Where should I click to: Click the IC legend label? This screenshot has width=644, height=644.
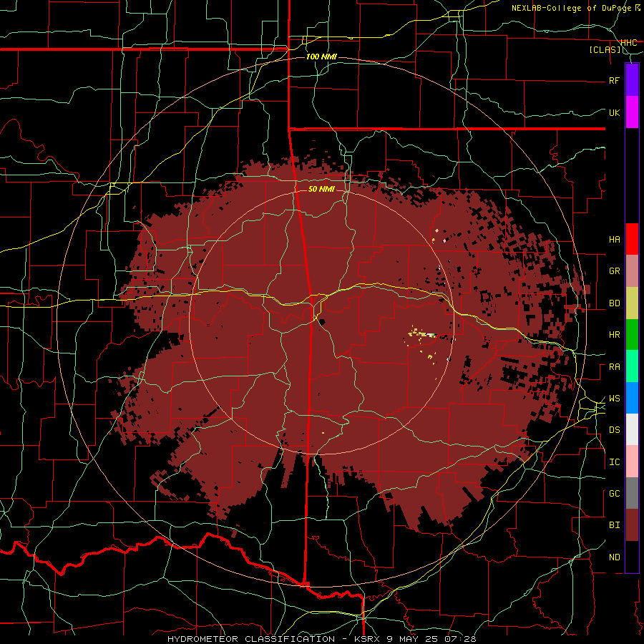point(615,462)
